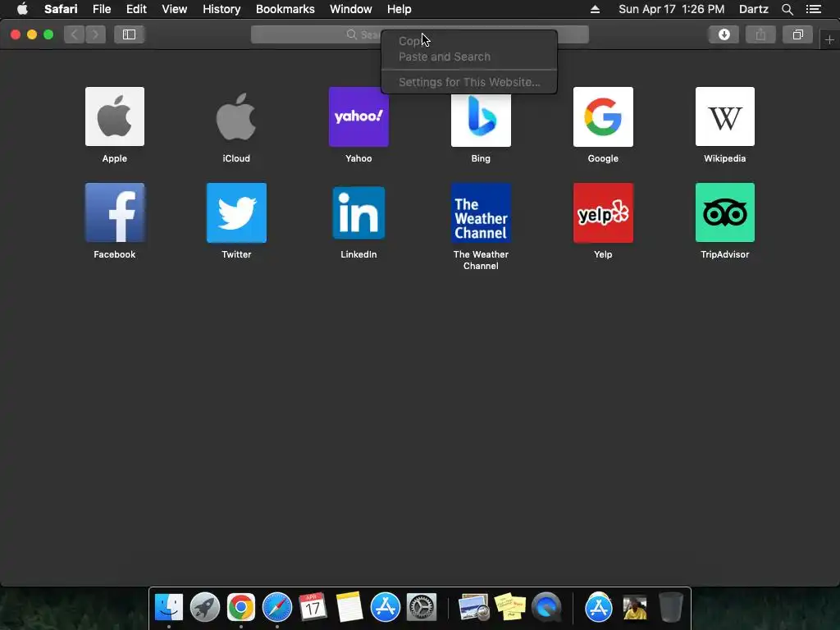Open Stickies from the Dock
Image resolution: width=840 pixels, height=630 pixels.
tap(510, 607)
